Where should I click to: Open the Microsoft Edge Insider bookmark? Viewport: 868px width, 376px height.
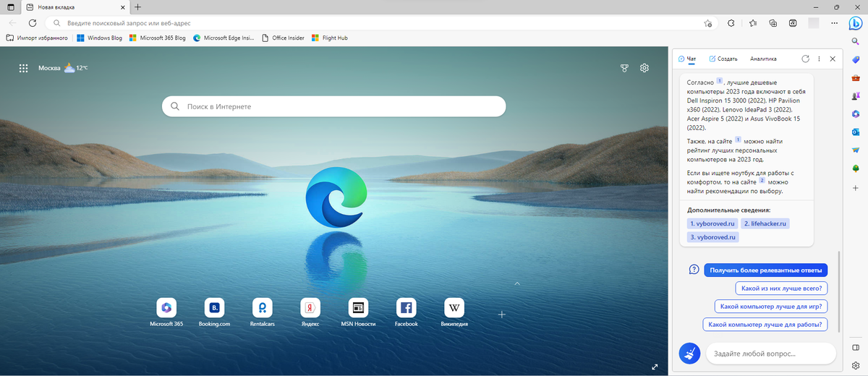click(x=224, y=38)
